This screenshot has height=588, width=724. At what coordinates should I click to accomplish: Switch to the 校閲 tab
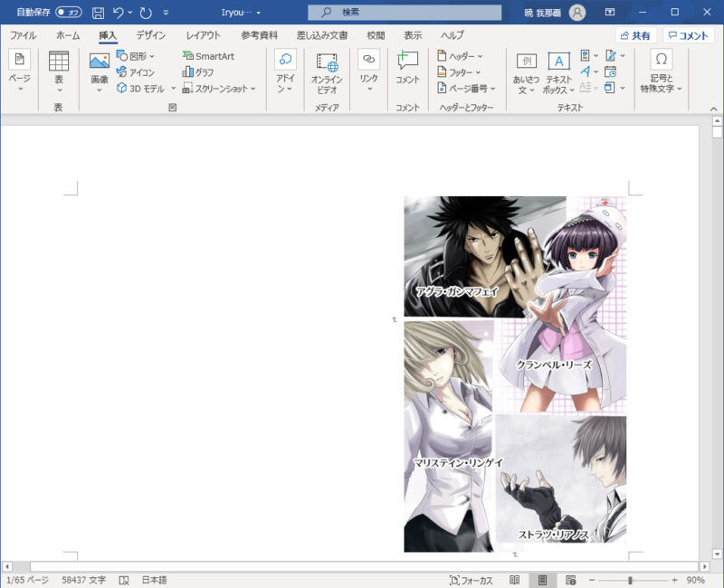click(x=376, y=35)
